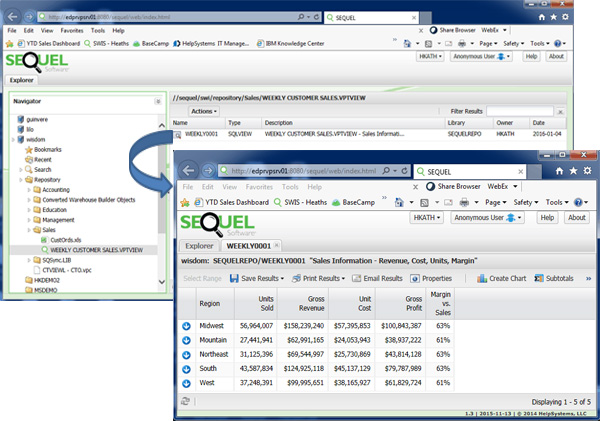Viewport: 600px width, 421px height.
Task: Collapse the Navigator panel with its chevron
Action: 158,101
